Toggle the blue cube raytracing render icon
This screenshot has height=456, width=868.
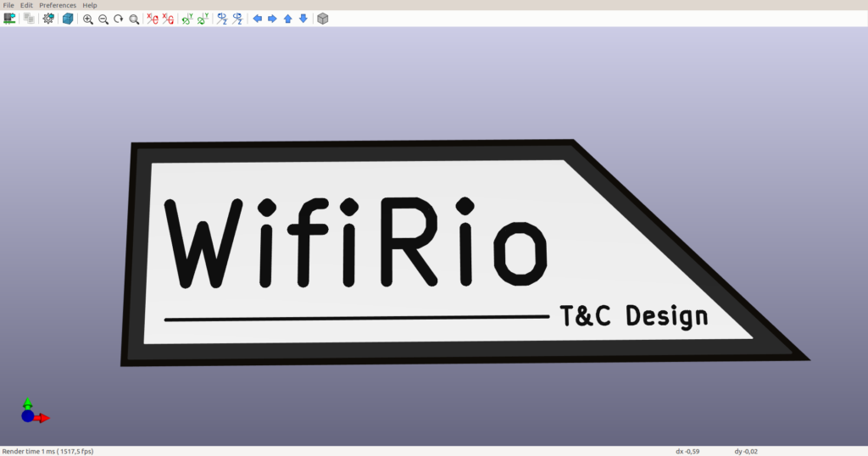point(68,19)
